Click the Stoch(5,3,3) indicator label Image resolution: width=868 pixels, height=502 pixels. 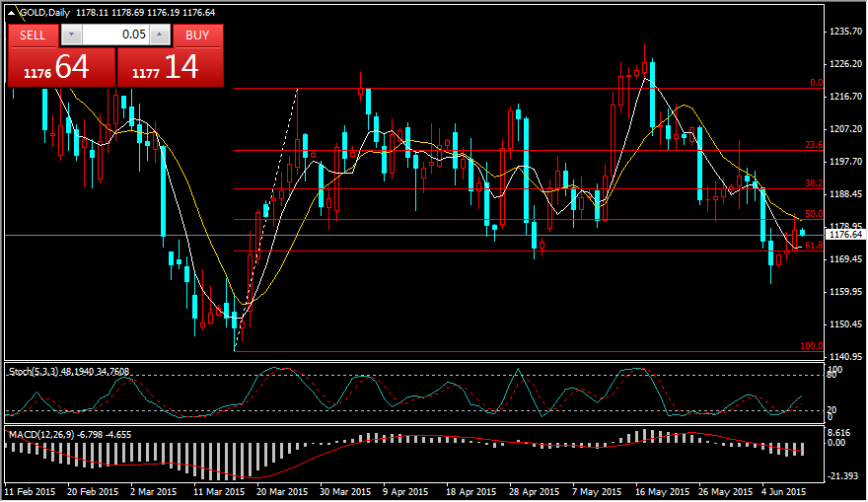click(39, 371)
